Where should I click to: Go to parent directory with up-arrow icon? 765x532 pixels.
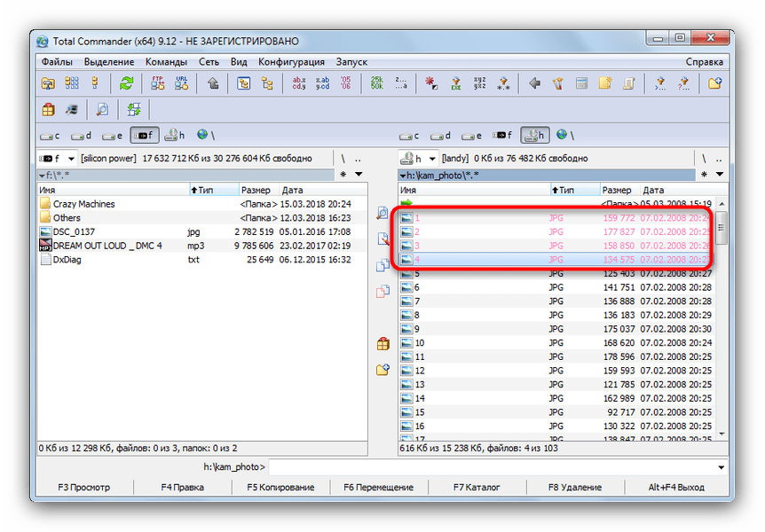coord(213,83)
